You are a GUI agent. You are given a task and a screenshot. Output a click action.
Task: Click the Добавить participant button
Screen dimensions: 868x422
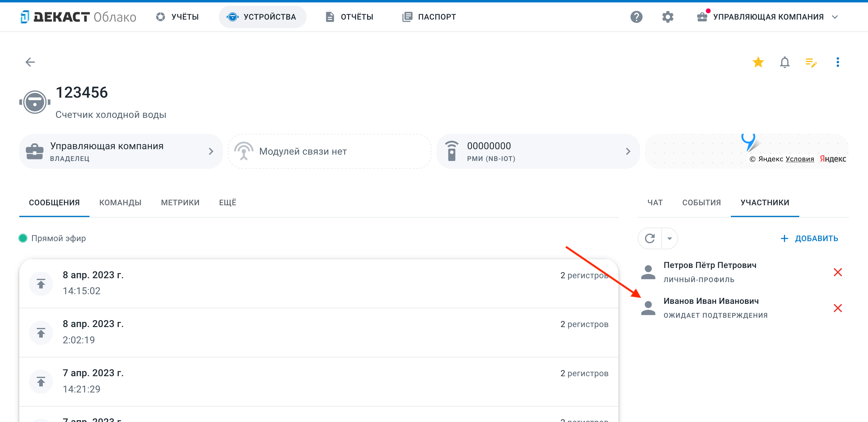click(x=809, y=238)
